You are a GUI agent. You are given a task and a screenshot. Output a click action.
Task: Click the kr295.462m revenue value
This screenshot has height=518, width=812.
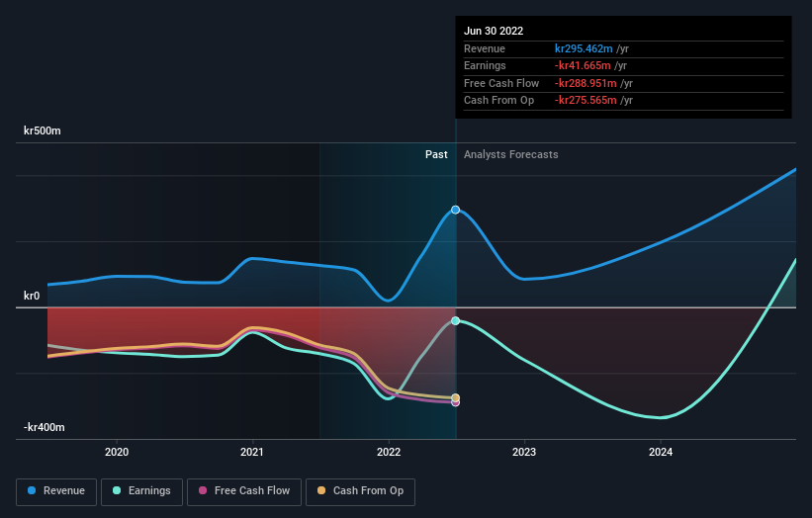584,48
